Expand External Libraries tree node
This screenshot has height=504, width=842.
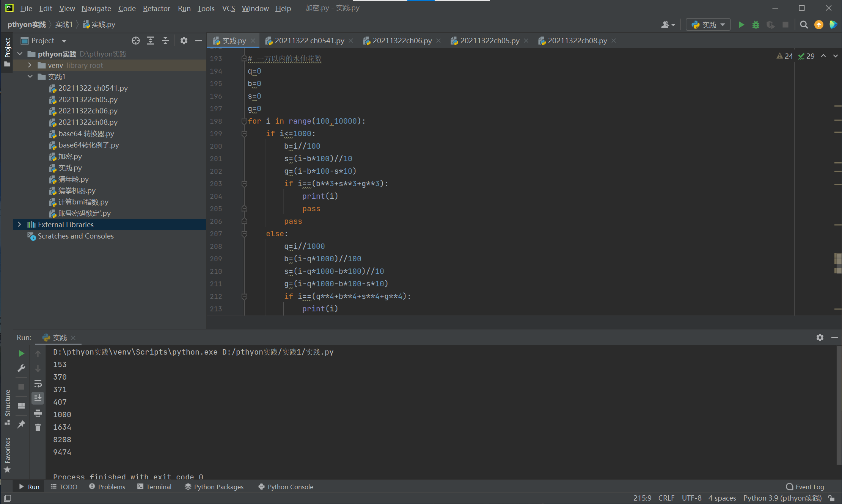point(19,225)
